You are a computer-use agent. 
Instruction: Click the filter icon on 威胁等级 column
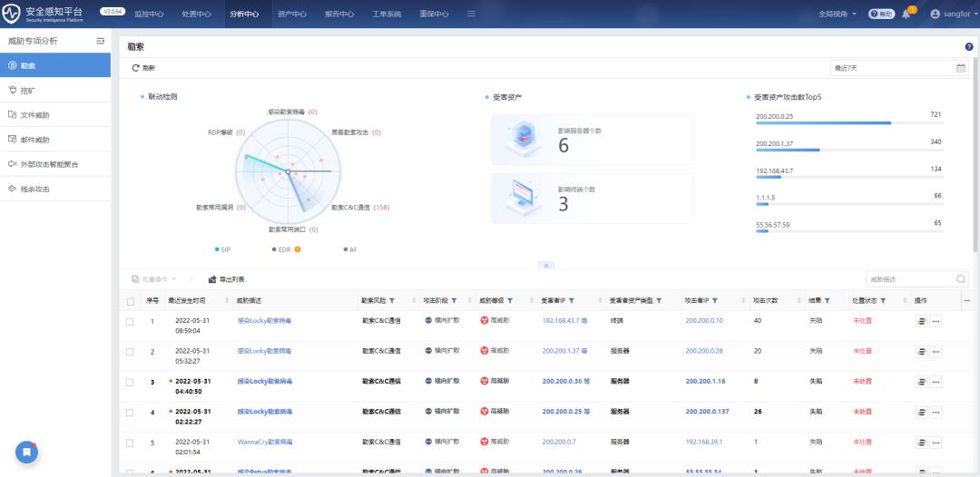point(510,300)
